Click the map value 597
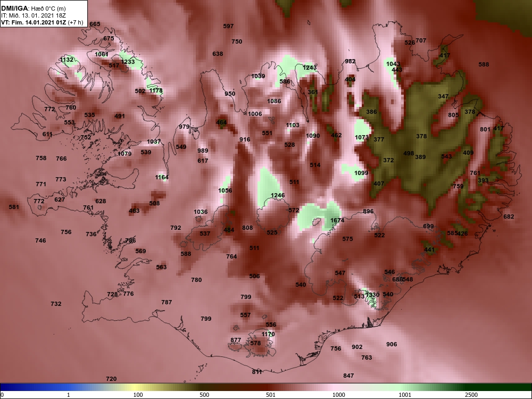The height and width of the screenshot is (399, 532). [228, 26]
